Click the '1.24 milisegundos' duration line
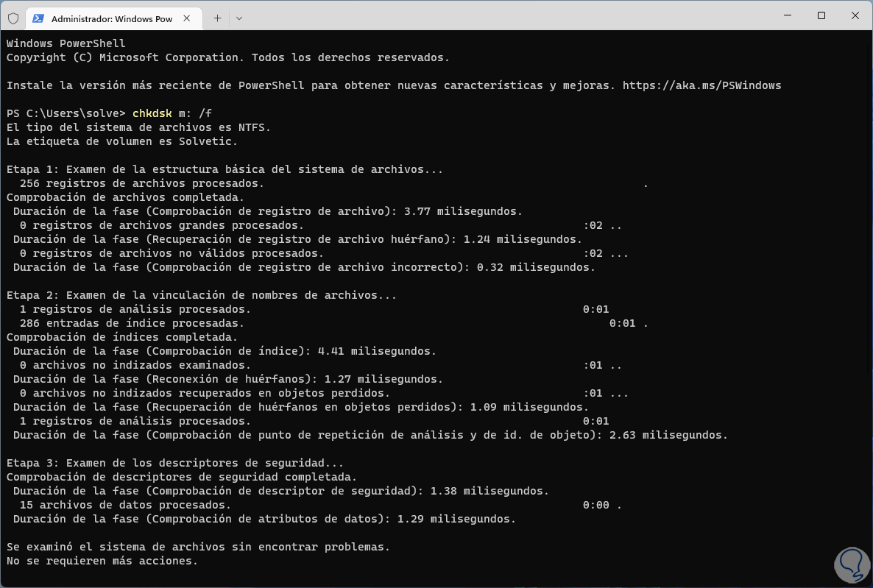This screenshot has height=588, width=873. (x=298, y=239)
